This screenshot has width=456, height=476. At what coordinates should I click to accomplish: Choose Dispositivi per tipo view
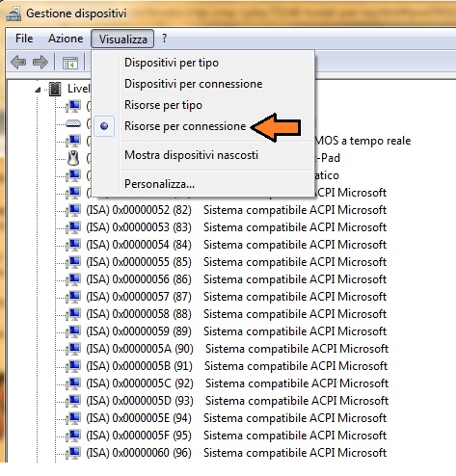click(x=172, y=63)
